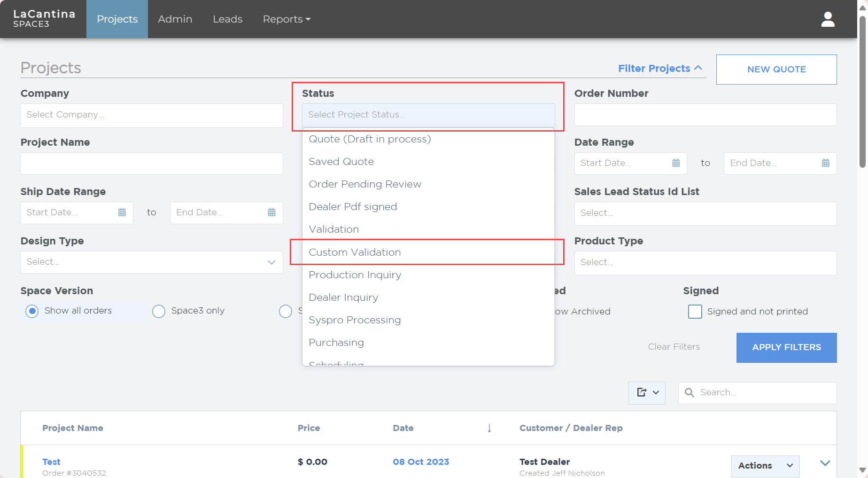This screenshot has height=478, width=868.
Task: Check Signed and not printed checkbox
Action: 695,312
